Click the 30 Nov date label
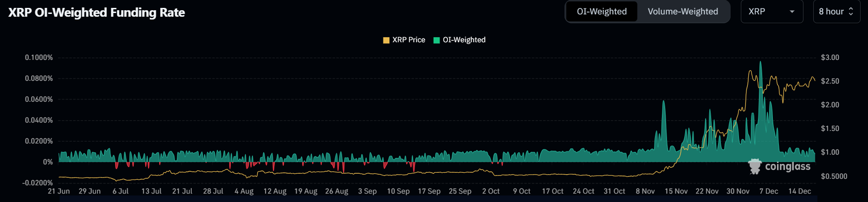Image resolution: width=868 pixels, height=202 pixels. pyautogui.click(x=738, y=191)
